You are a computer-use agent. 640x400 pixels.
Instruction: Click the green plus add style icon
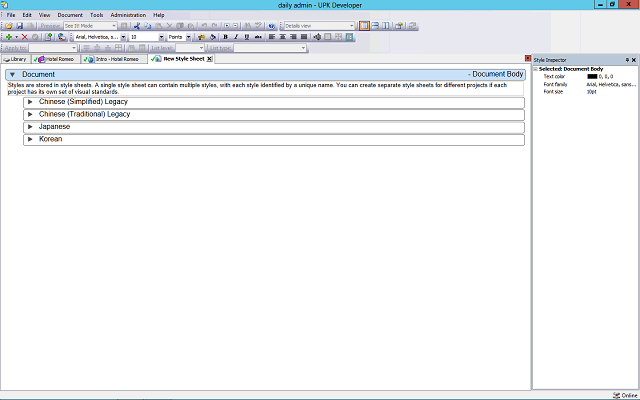pyautogui.click(x=8, y=37)
